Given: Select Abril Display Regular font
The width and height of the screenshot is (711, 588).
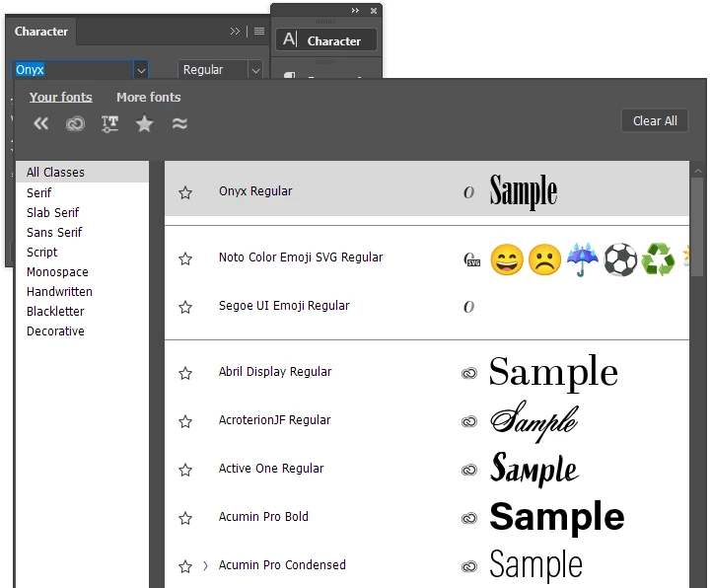Looking at the screenshot, I should pos(275,372).
